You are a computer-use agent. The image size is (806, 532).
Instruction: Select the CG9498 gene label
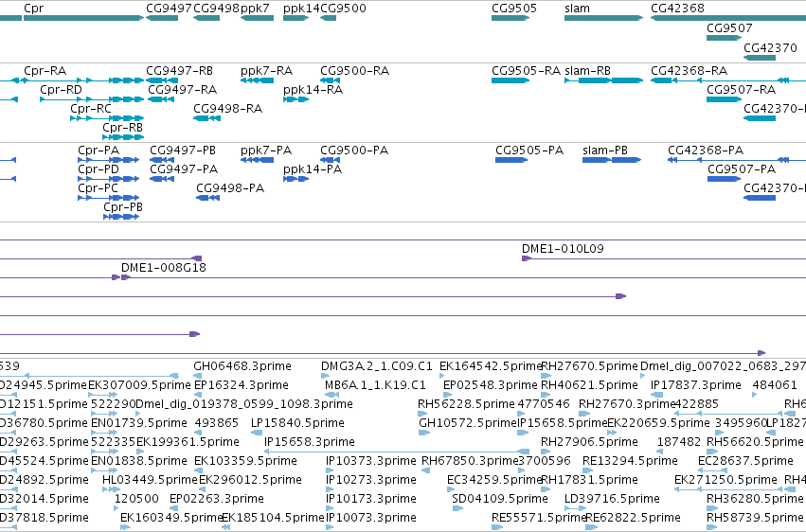coord(216,9)
